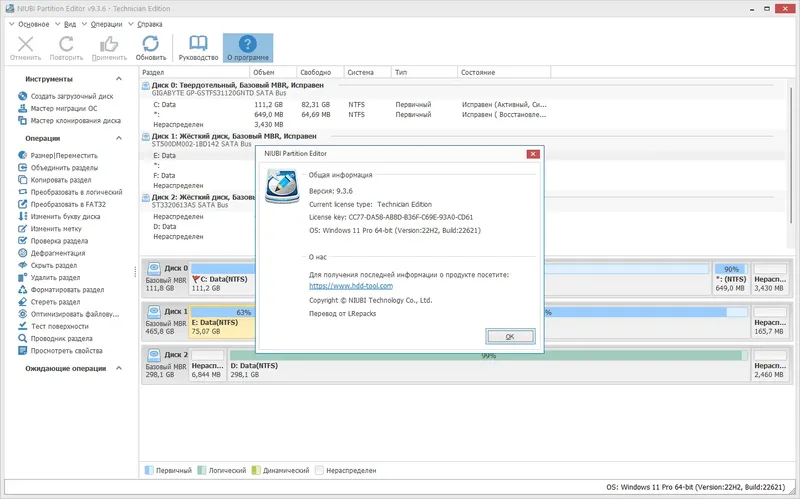
Task: Choose Форматировать раздел operation
Action: (67, 290)
